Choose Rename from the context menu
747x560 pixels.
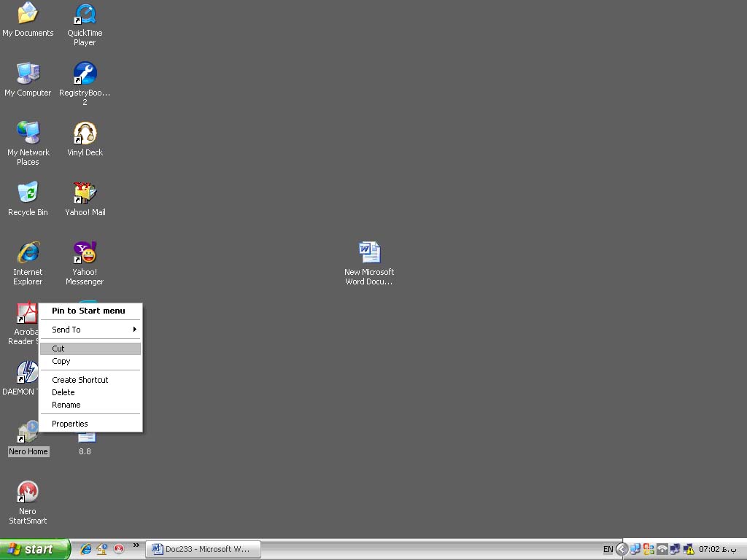(90, 405)
